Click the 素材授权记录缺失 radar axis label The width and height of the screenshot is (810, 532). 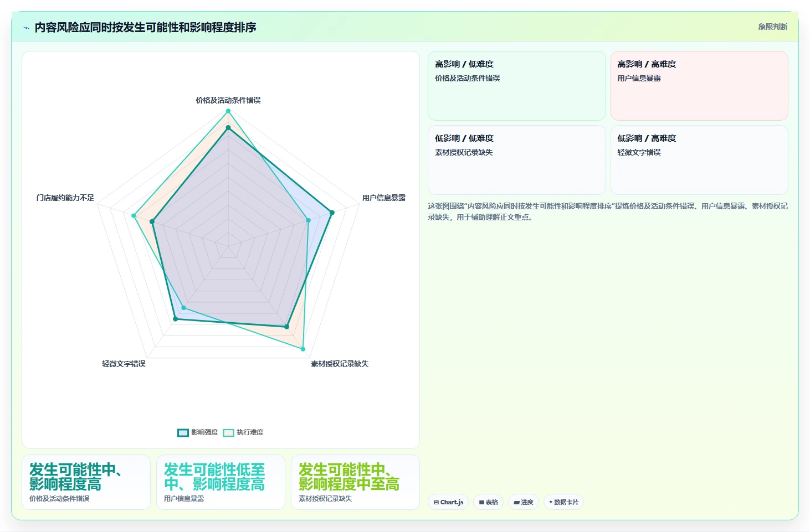click(x=340, y=364)
